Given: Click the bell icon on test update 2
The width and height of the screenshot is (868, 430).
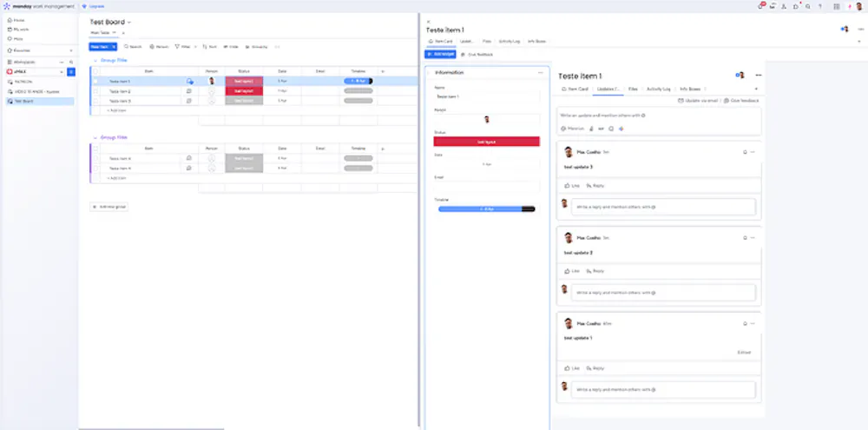Looking at the screenshot, I should coord(745,238).
